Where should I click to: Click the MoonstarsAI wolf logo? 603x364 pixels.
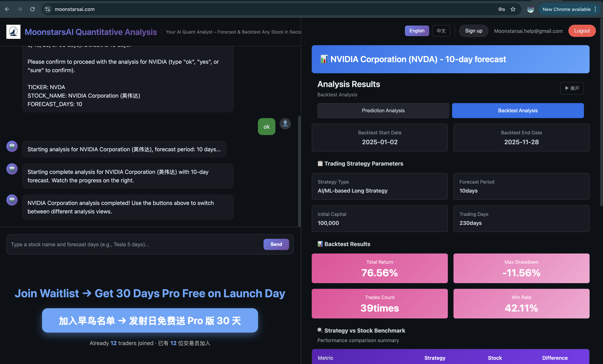[x=13, y=32]
